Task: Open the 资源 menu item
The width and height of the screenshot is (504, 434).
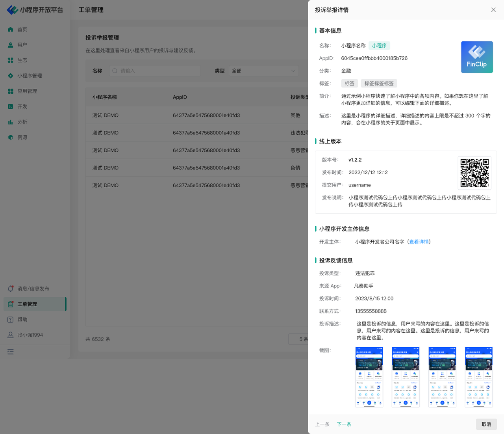Action: point(22,137)
